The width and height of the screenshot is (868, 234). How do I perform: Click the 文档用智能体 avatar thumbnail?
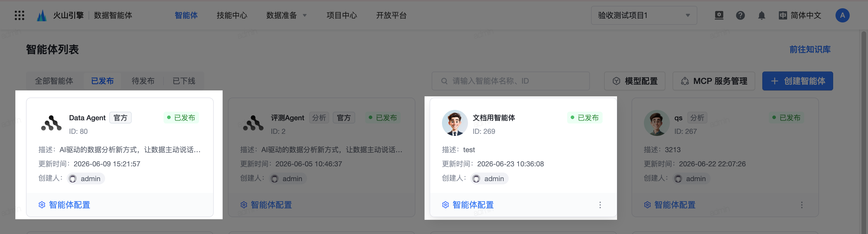point(455,123)
